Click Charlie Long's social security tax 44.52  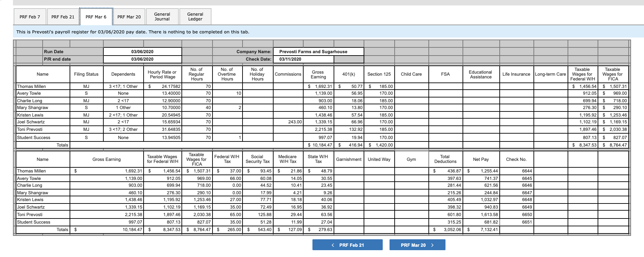(258, 185)
